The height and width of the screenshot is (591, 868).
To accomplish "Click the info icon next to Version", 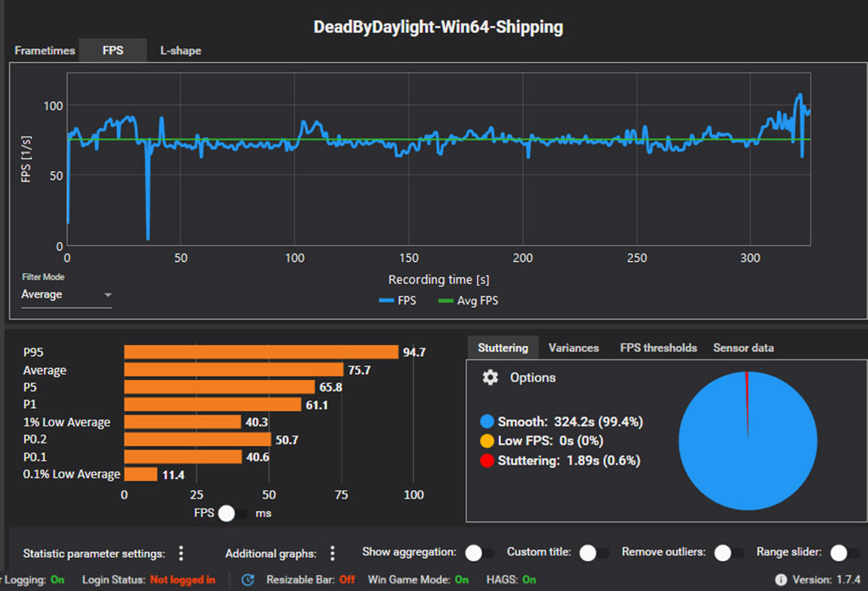I will [x=781, y=580].
